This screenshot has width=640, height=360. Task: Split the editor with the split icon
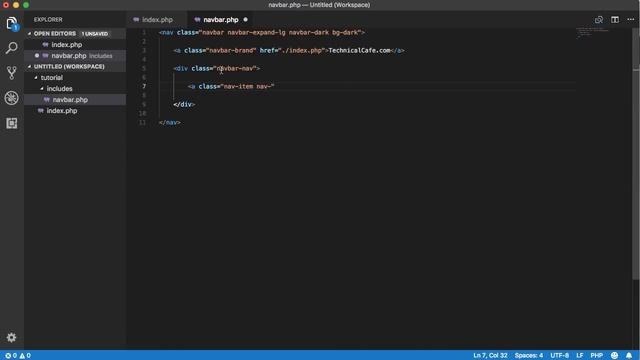(x=615, y=20)
